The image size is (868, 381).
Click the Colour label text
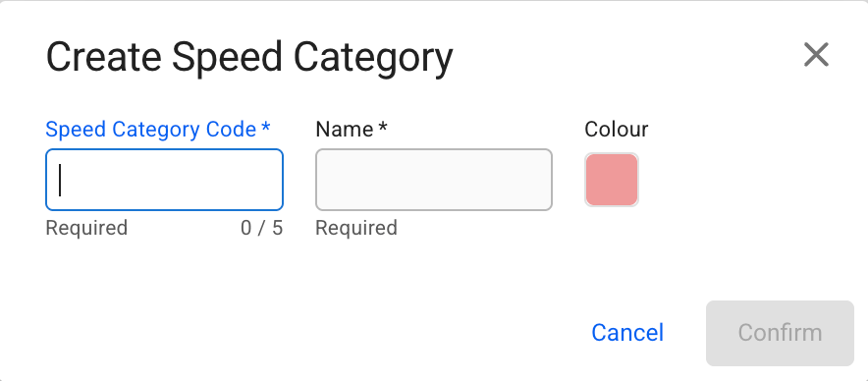616,129
